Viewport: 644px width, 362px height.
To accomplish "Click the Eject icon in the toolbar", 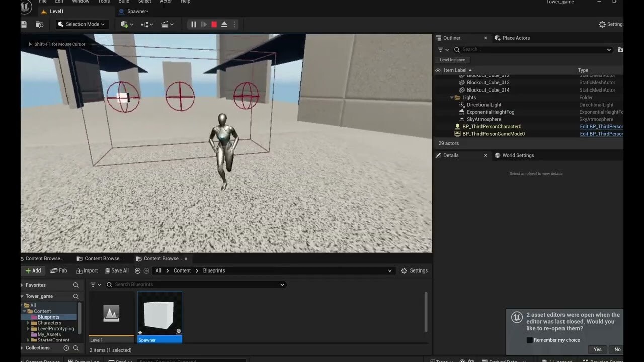I will click(x=224, y=24).
